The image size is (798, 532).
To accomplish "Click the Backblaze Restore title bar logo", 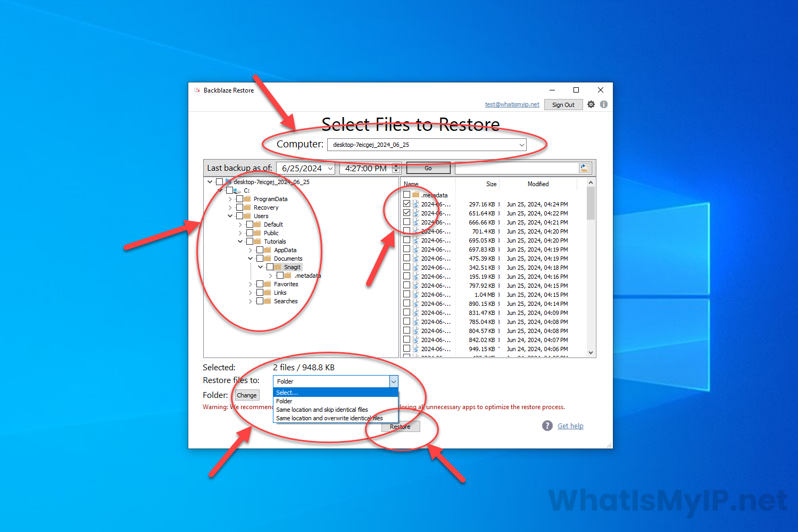I will tap(197, 90).
